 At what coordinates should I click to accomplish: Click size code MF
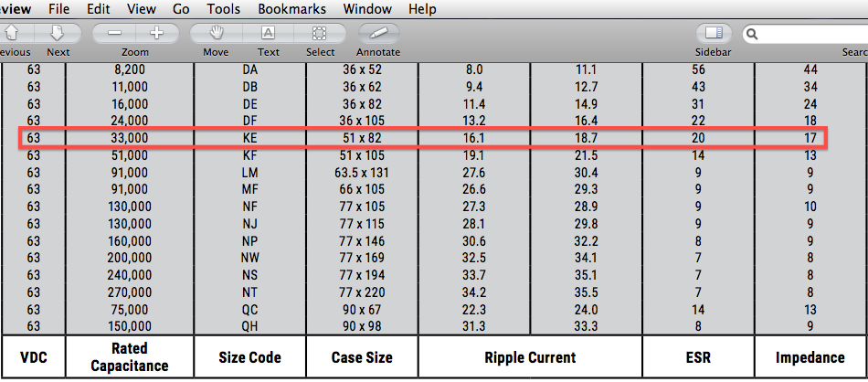(250, 189)
